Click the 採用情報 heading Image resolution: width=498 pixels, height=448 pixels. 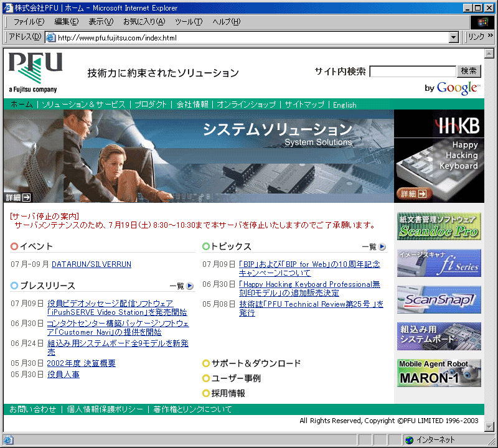pyautogui.click(x=228, y=393)
